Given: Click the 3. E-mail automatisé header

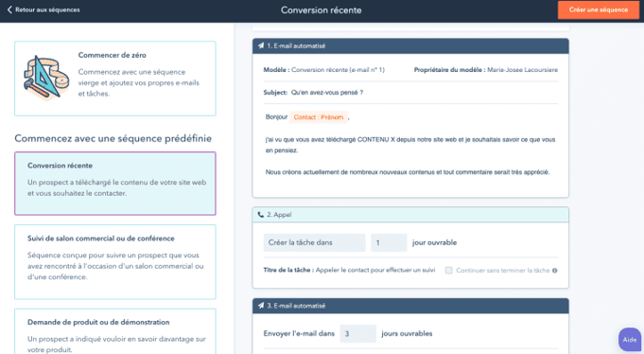Looking at the screenshot, I should click(x=410, y=306).
